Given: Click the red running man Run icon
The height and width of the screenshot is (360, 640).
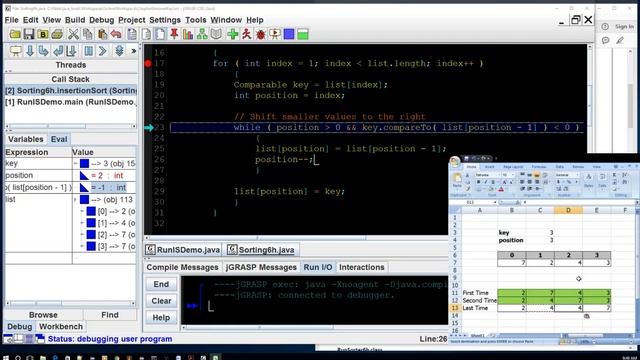Looking at the screenshot, I should coord(247,34).
